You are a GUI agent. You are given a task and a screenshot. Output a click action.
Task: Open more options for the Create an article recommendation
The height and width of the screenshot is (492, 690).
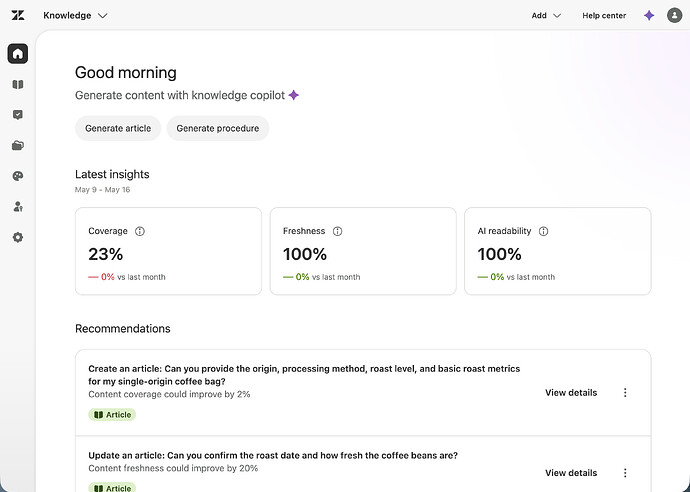tap(625, 393)
